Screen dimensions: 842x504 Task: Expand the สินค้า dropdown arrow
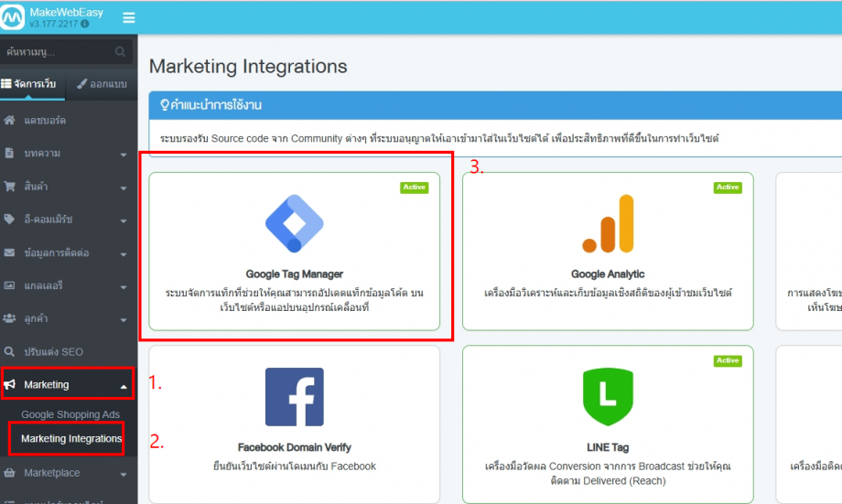point(124,188)
